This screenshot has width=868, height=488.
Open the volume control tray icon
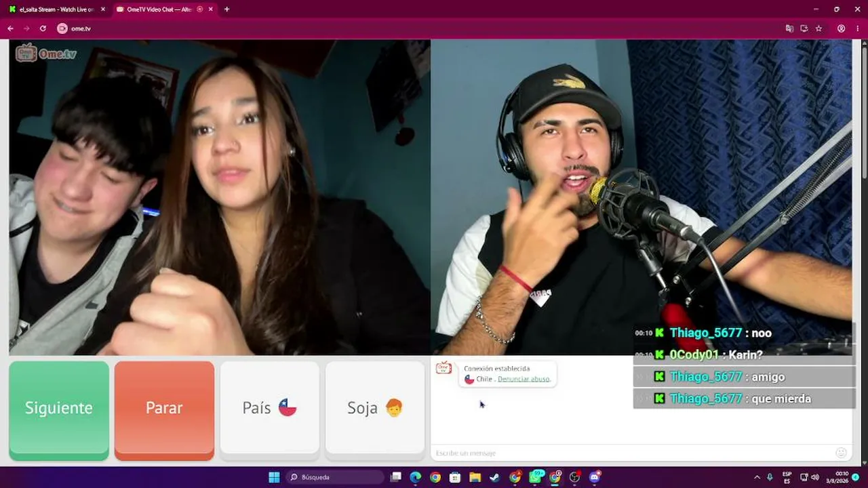click(x=814, y=477)
